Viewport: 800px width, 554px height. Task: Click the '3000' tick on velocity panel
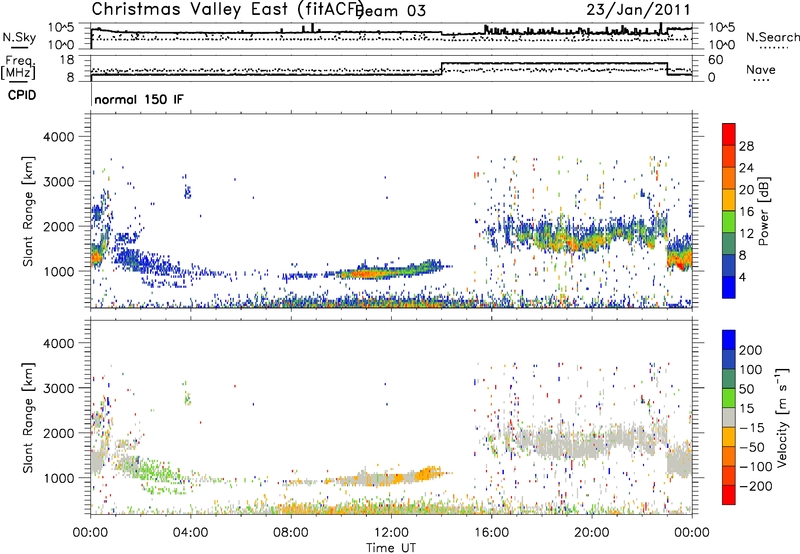point(59,388)
